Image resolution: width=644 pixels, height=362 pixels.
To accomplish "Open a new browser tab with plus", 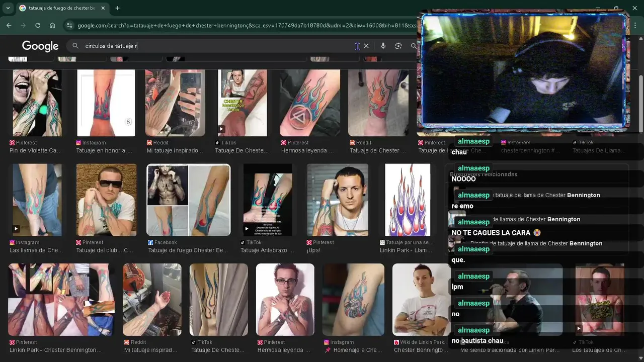I will [x=117, y=8].
